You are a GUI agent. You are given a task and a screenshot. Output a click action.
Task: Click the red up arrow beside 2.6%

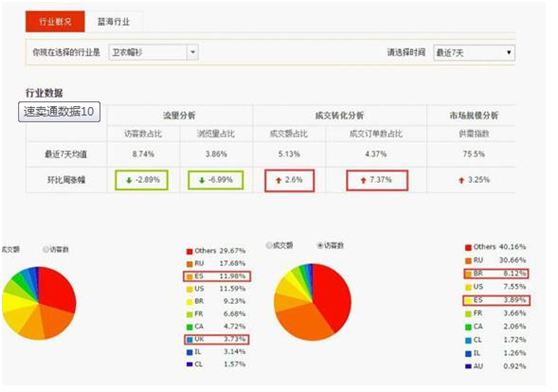[x=279, y=181]
